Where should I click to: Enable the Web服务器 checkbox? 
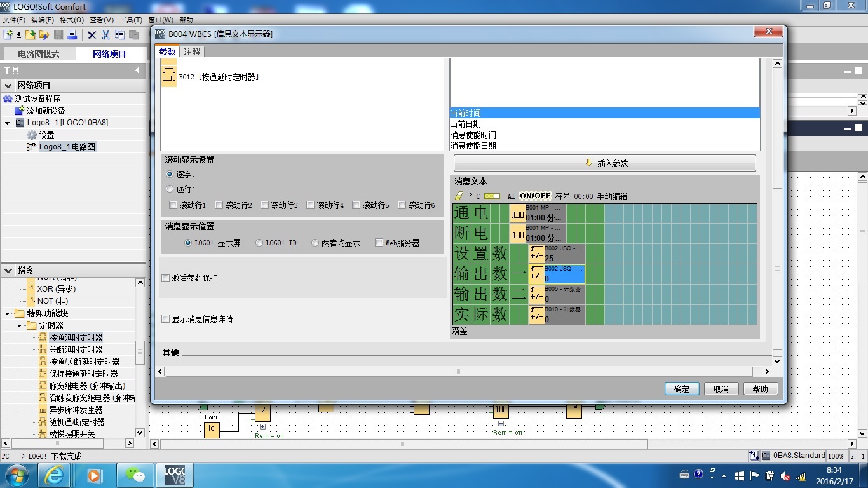[379, 243]
